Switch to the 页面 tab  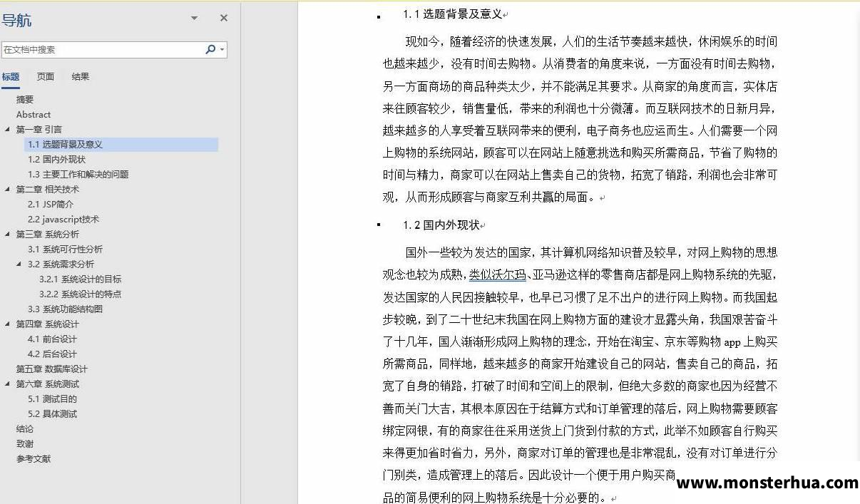(46, 77)
